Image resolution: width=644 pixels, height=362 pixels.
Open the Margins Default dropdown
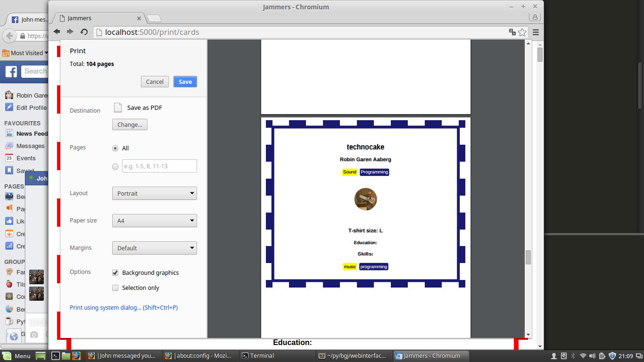point(154,248)
